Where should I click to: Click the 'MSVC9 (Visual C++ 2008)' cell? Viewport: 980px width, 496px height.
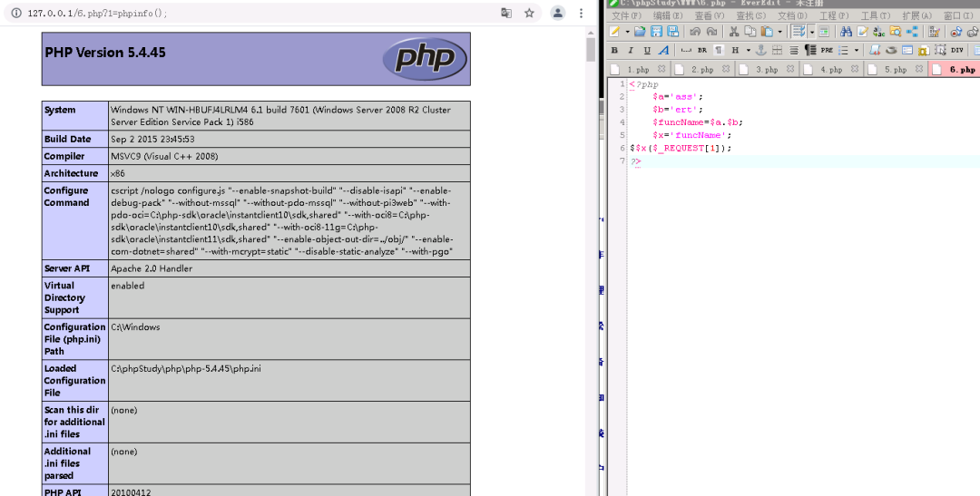click(289, 156)
